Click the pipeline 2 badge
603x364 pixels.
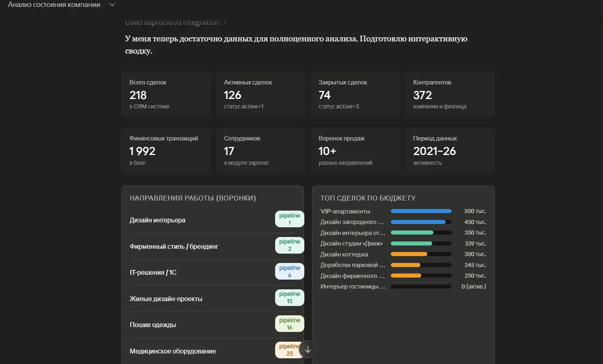[289, 245]
